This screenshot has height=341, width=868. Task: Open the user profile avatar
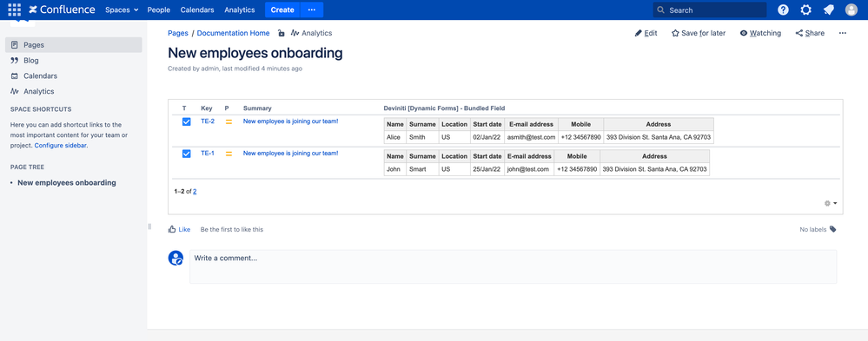pyautogui.click(x=851, y=10)
